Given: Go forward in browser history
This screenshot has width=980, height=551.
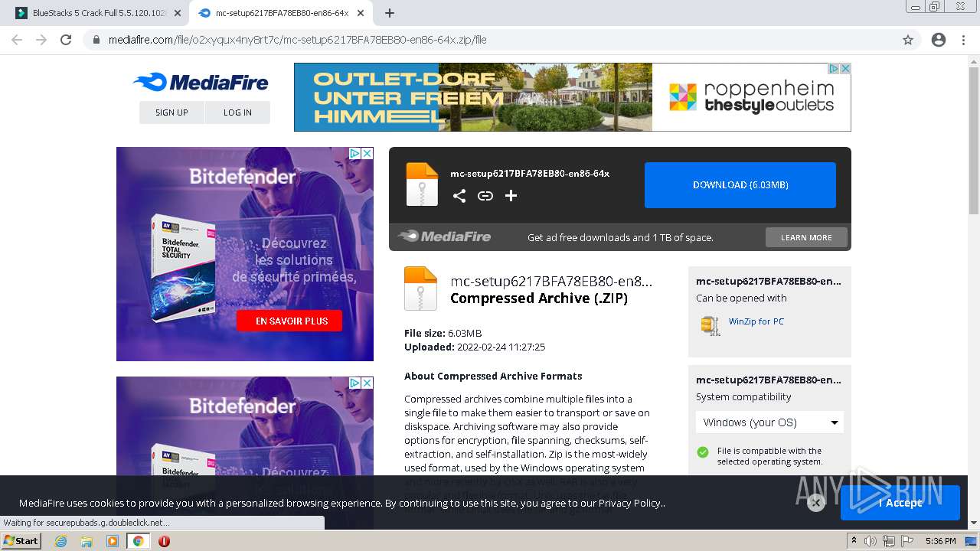Looking at the screenshot, I should [x=41, y=40].
